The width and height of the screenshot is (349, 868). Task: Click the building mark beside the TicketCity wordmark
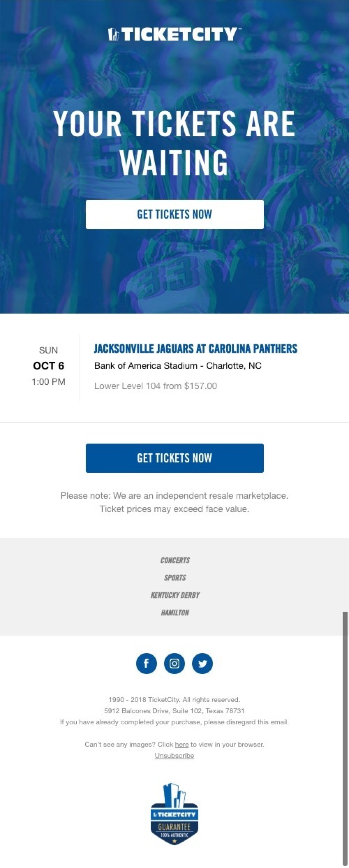pyautogui.click(x=114, y=35)
